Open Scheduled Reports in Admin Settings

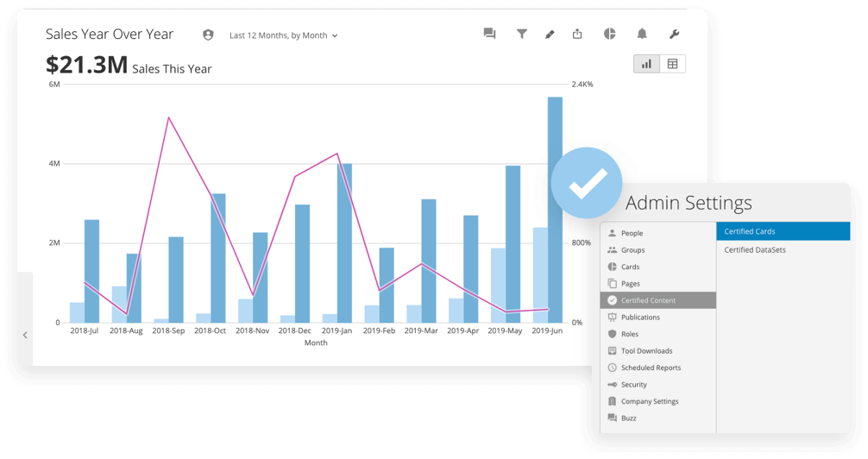658,368
